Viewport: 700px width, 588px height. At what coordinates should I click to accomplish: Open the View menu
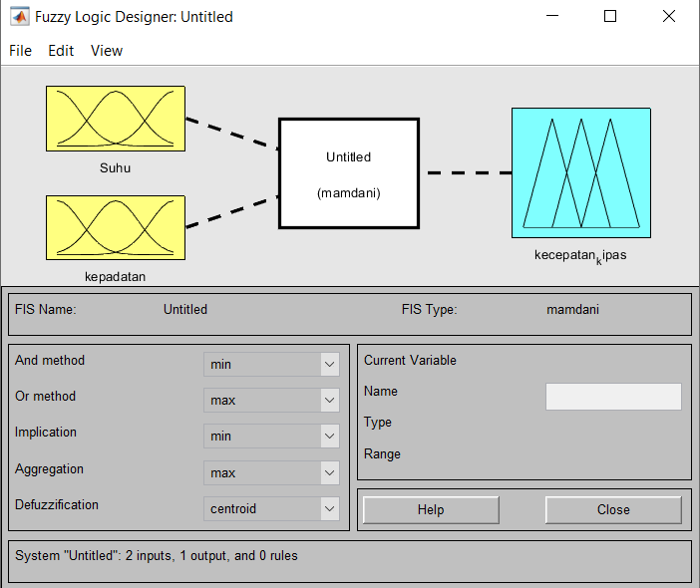[107, 51]
